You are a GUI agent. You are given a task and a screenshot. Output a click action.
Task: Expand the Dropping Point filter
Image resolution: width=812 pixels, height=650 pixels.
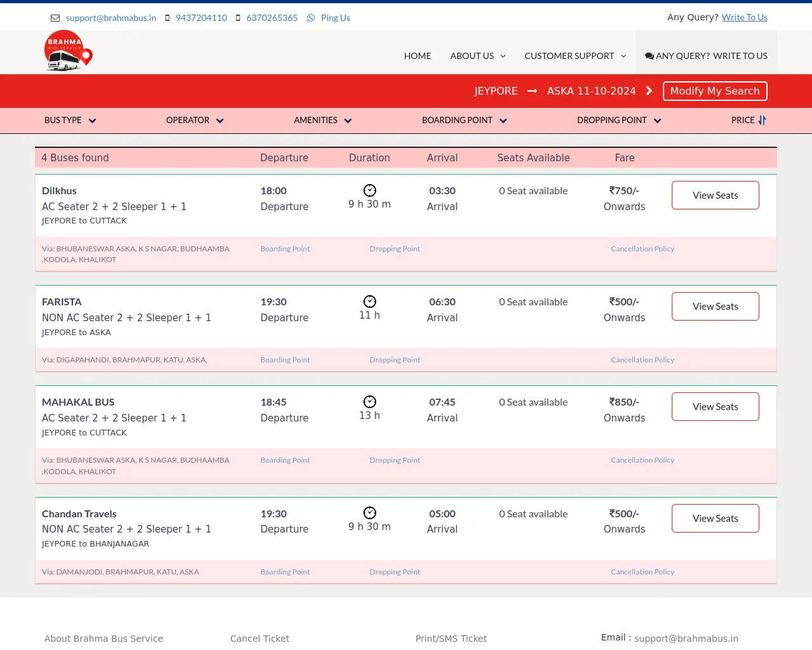(619, 120)
